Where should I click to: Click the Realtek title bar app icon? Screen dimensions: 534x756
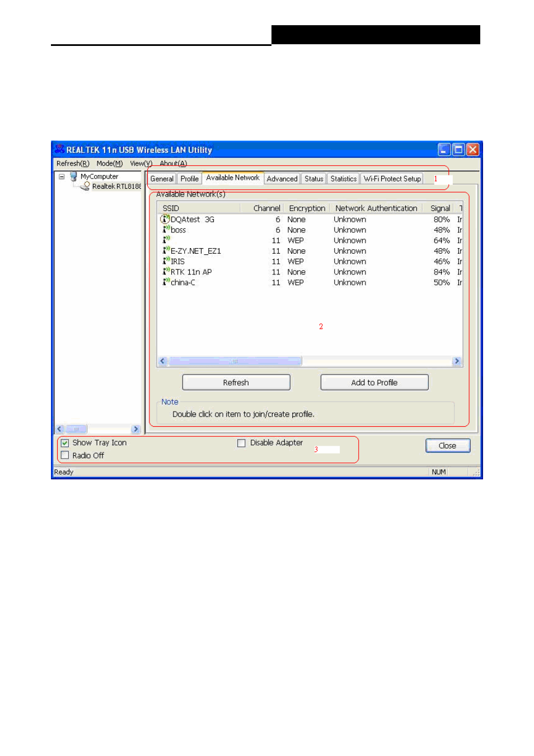pos(59,150)
